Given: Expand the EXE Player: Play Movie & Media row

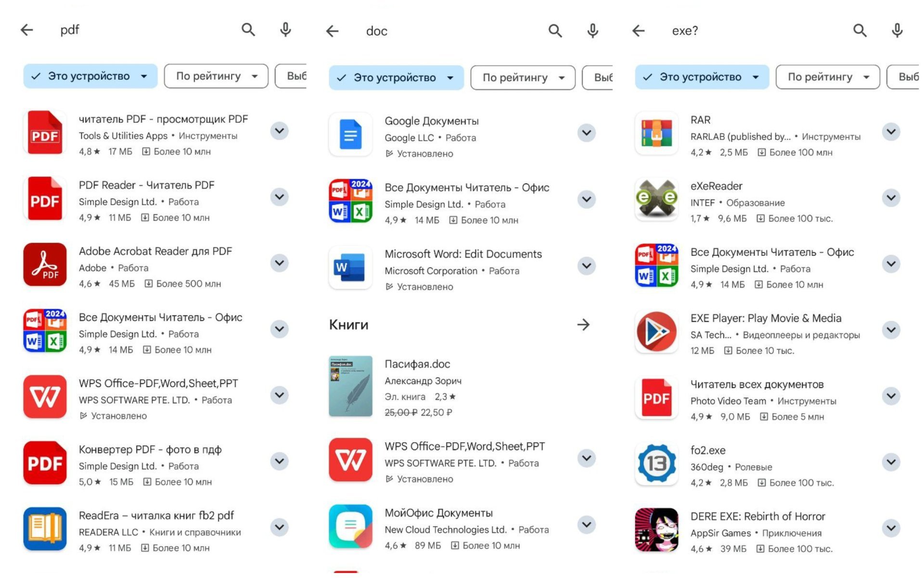Looking at the screenshot, I should (x=891, y=330).
